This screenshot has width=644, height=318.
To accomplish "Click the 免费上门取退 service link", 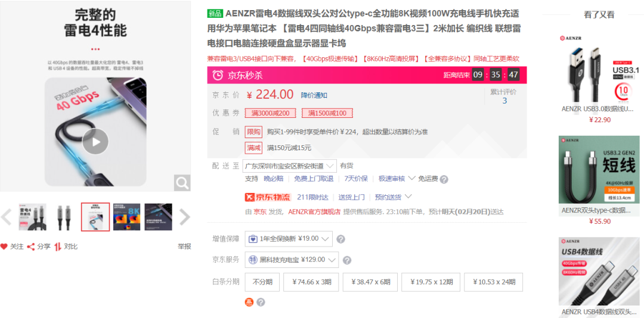I will [x=314, y=179].
